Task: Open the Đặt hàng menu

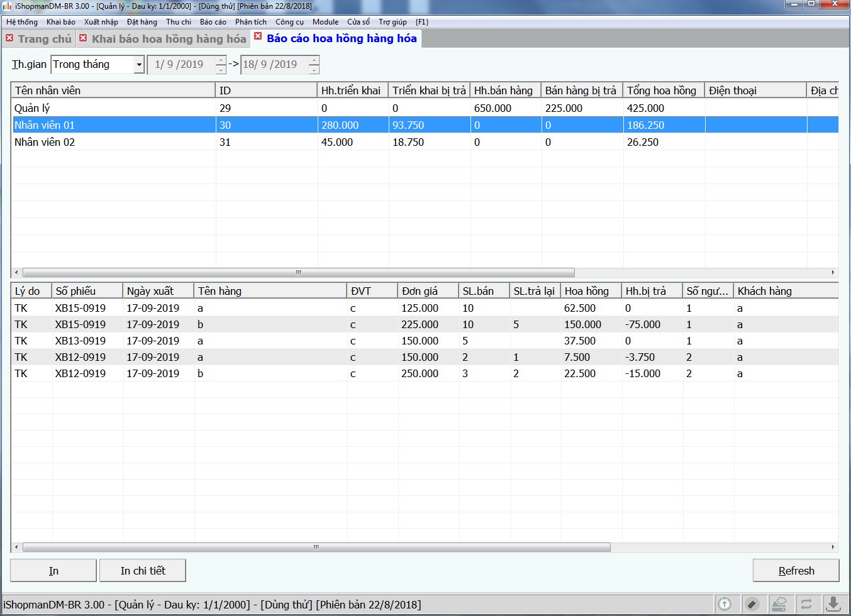Action: coord(142,21)
